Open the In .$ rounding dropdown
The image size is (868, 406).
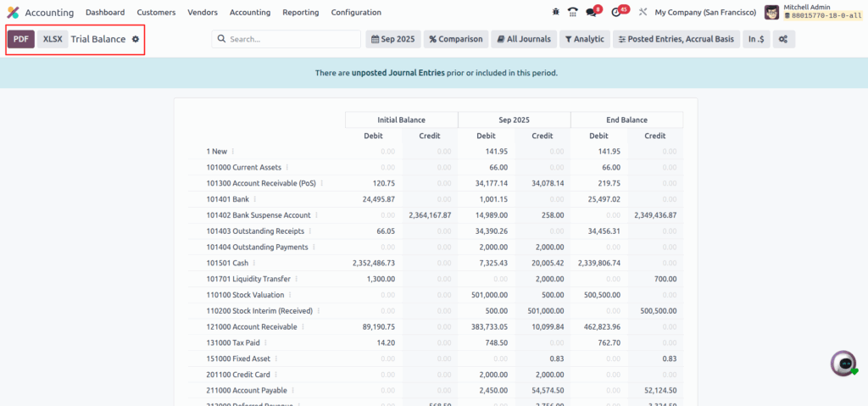click(x=756, y=39)
